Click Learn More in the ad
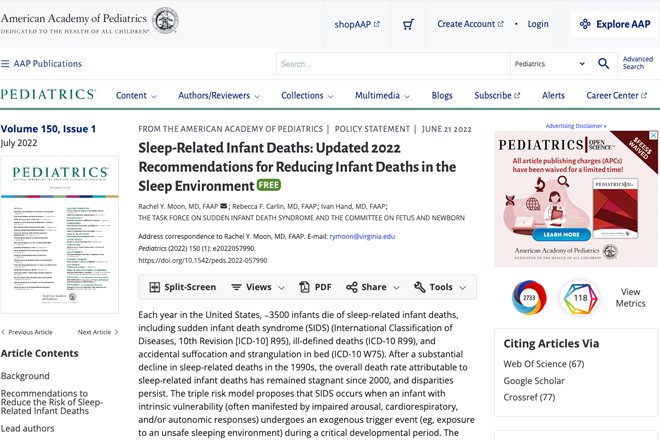 tap(562, 235)
